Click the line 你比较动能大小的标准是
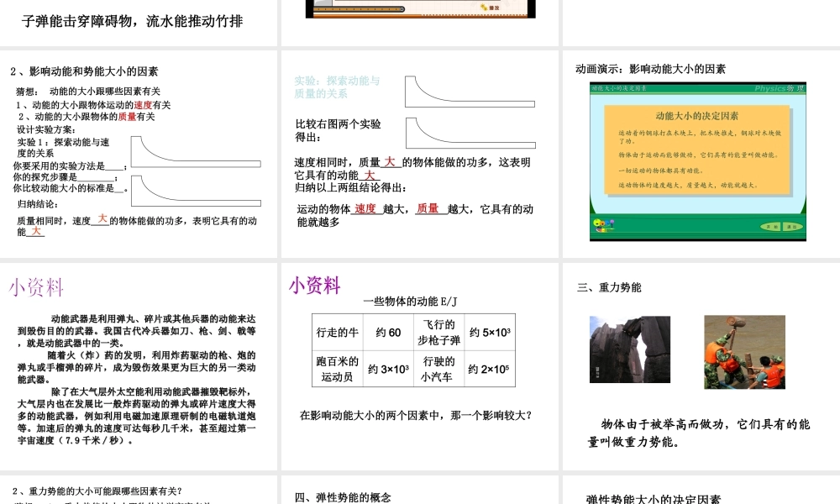840x504 pixels. tap(71, 188)
